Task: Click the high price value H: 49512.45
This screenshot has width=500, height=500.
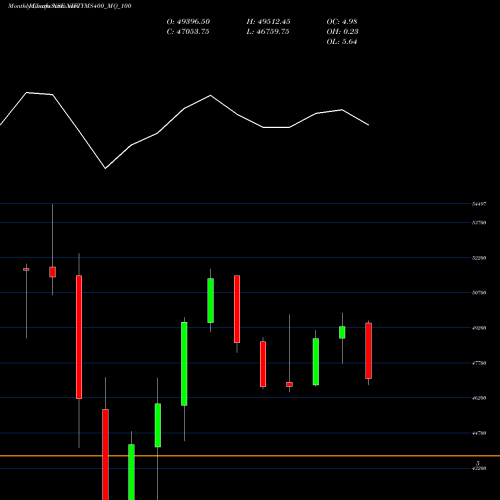Action: coord(268,22)
